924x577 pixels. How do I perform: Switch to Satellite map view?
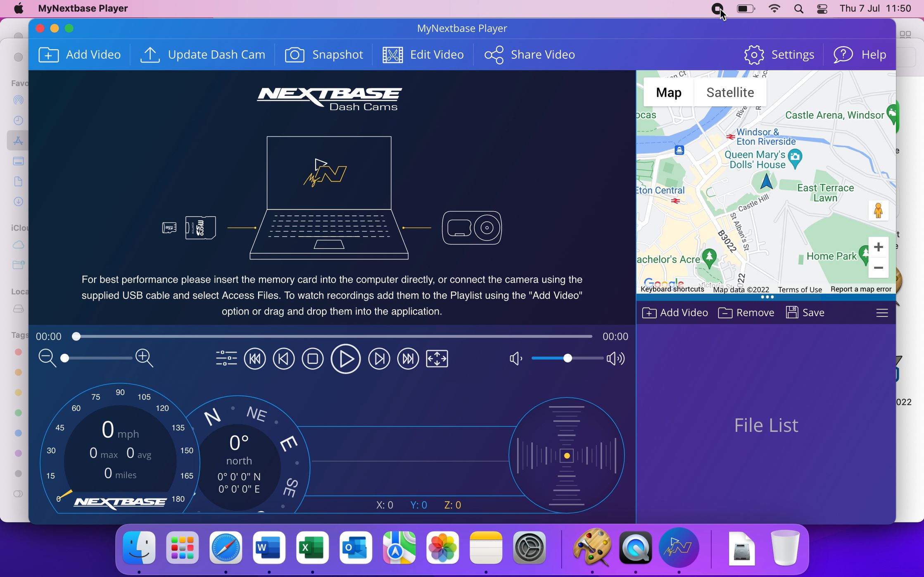coord(729,93)
